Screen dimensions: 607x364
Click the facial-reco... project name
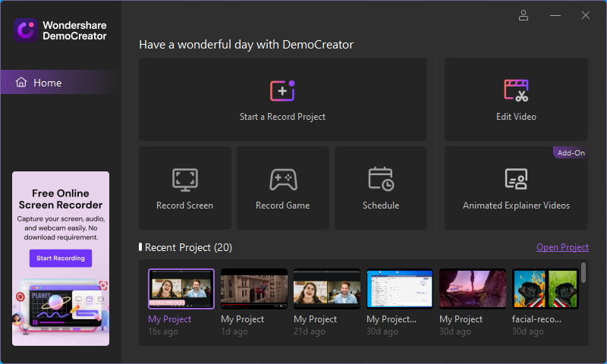coord(536,319)
